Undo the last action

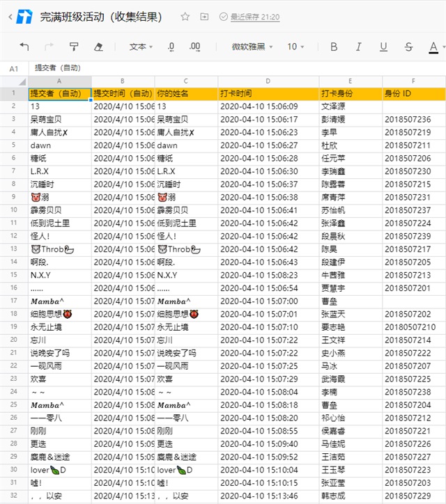pyautogui.click(x=24, y=47)
